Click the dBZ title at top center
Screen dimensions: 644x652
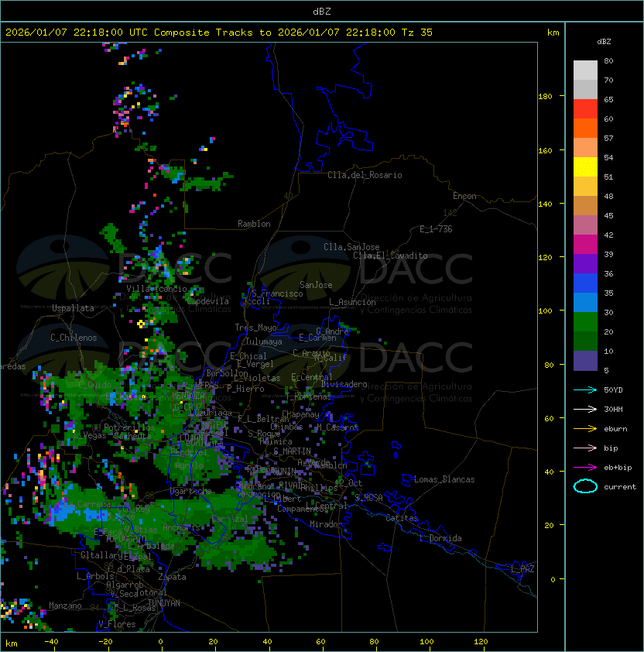(322, 11)
